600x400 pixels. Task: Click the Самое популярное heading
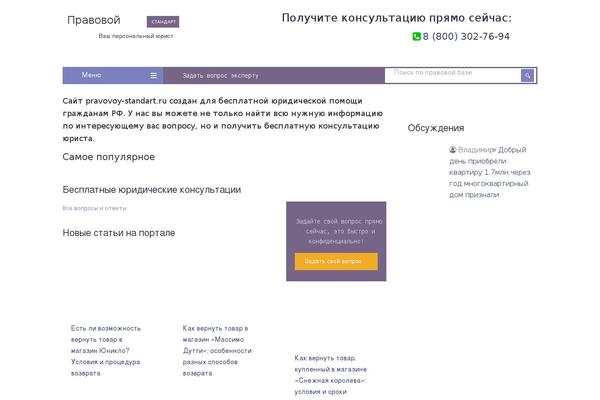pyautogui.click(x=109, y=157)
